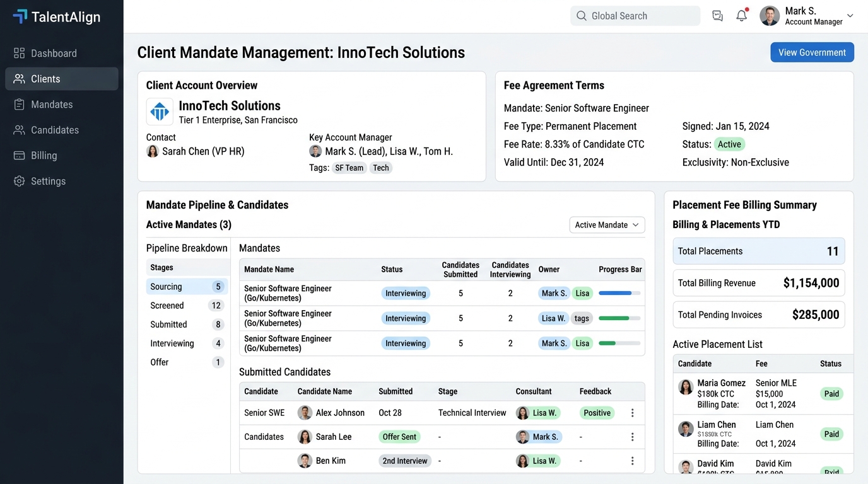Open more options for Alex Johnson
This screenshot has height=484, width=868.
[x=632, y=413]
